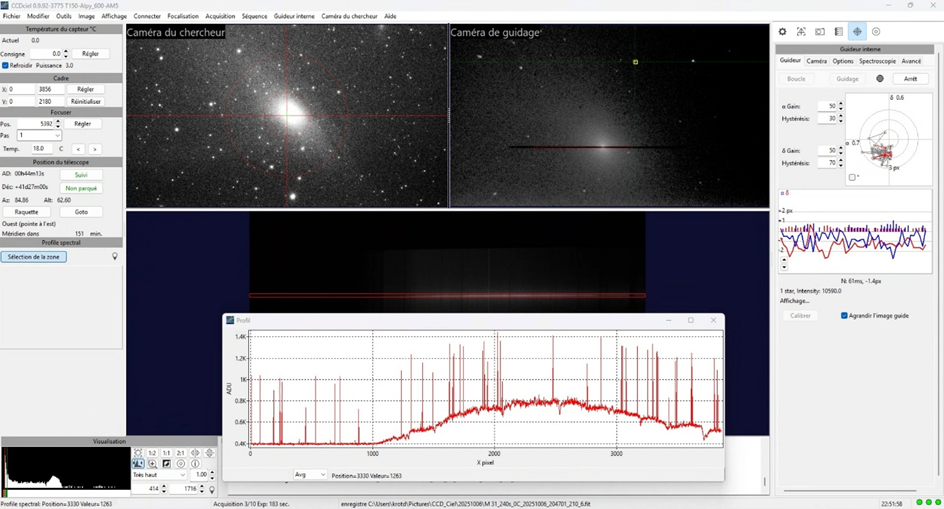Click the lightbulb icon beside Visualisation thresholds
Viewport: 944px width, 509px height.
point(212,490)
